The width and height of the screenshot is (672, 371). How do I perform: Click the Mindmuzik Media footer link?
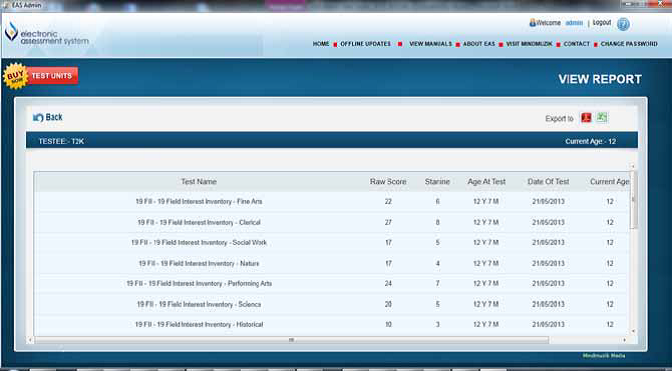coord(603,356)
